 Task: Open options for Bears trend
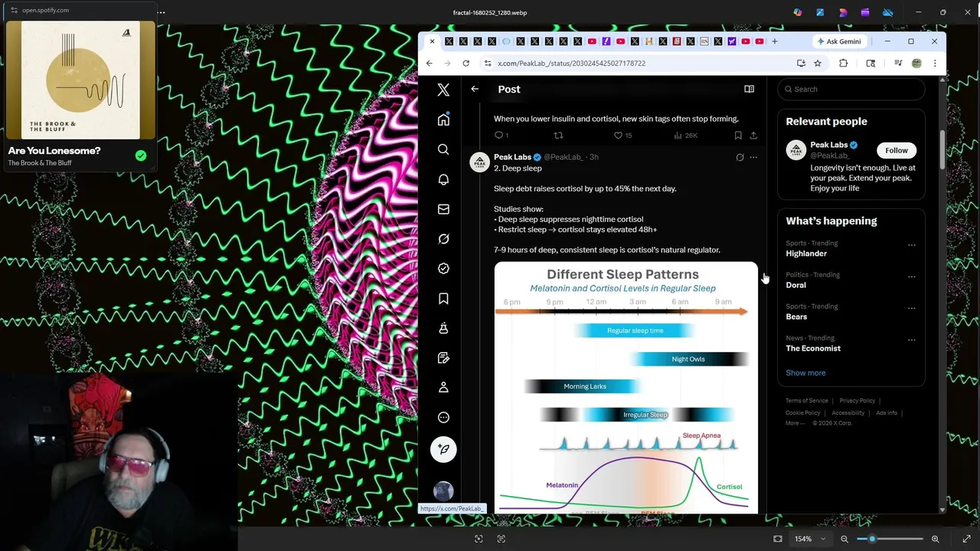tap(911, 308)
